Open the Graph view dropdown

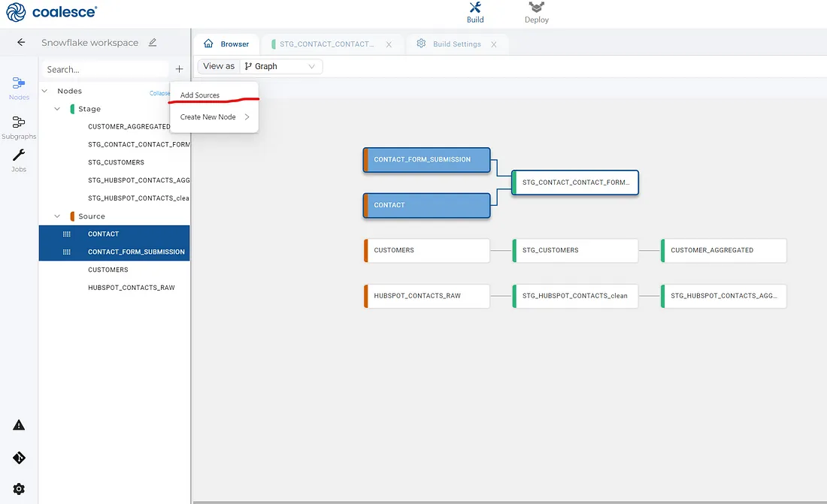click(280, 66)
